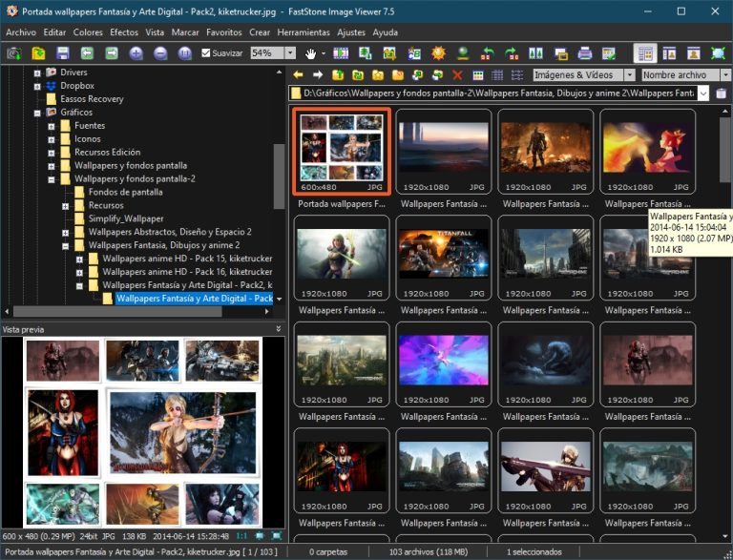Select the Portada wallpapers thumbnail

342,152
